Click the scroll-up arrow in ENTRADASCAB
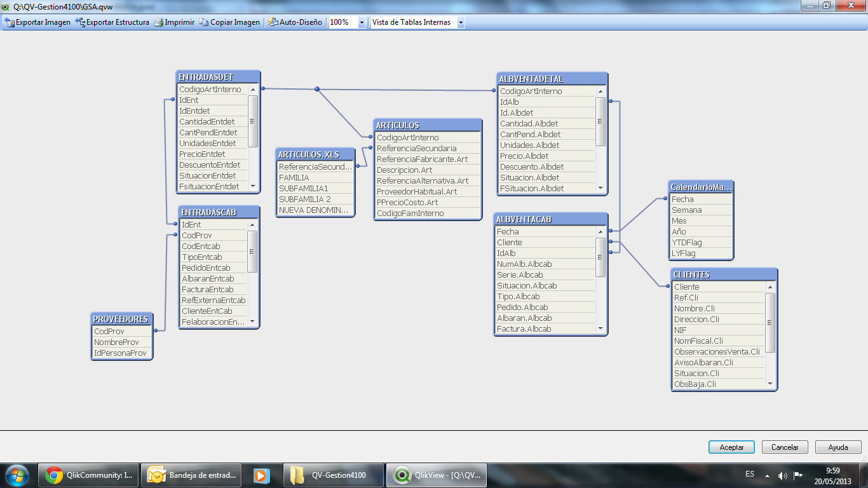This screenshot has width=868, height=488. (x=253, y=225)
